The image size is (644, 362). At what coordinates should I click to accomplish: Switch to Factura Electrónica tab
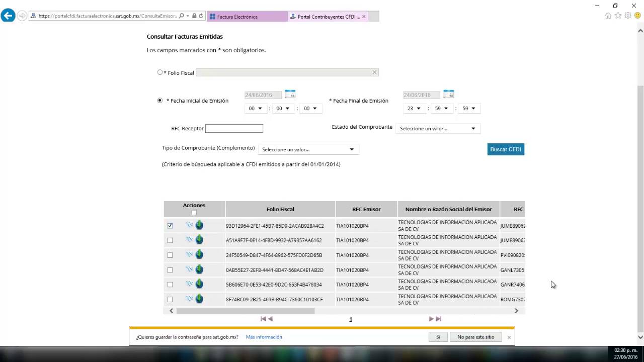(x=247, y=17)
